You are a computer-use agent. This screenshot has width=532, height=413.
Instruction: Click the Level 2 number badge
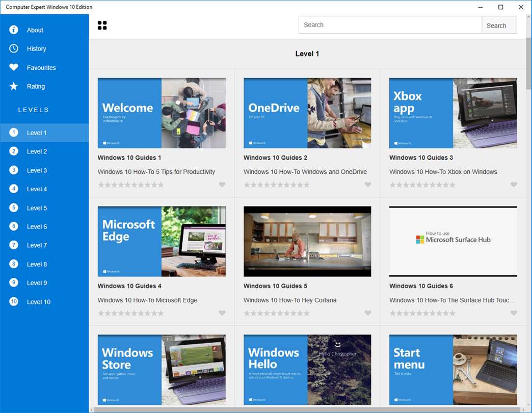click(14, 151)
